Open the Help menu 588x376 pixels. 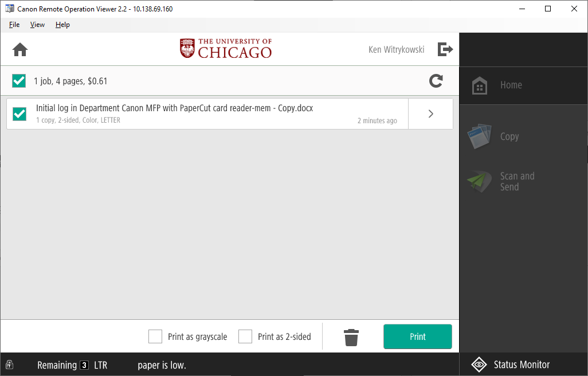click(x=62, y=25)
